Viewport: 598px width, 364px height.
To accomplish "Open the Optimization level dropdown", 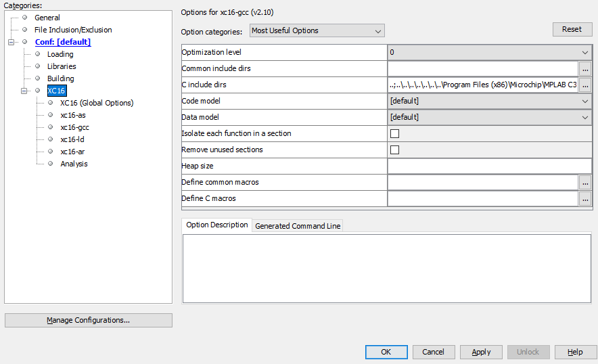I will click(x=490, y=52).
